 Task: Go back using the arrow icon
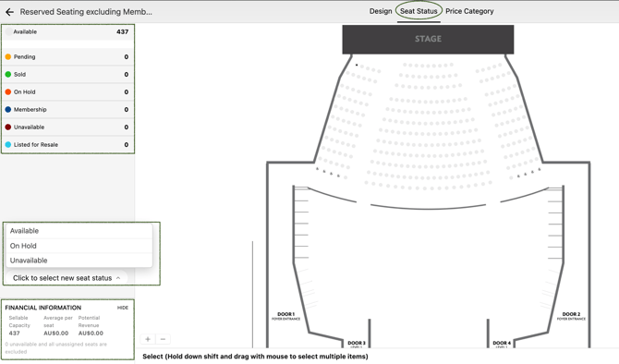(9, 12)
